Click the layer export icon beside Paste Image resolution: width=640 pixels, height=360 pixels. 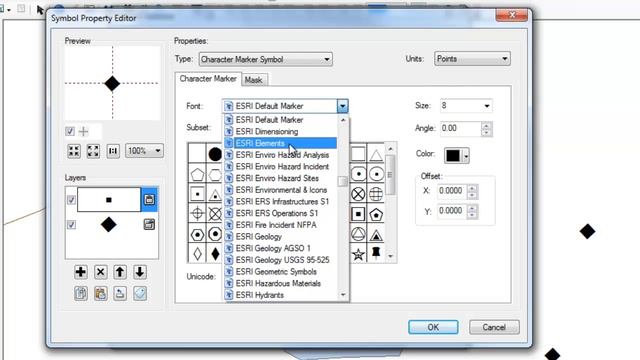tap(120, 293)
